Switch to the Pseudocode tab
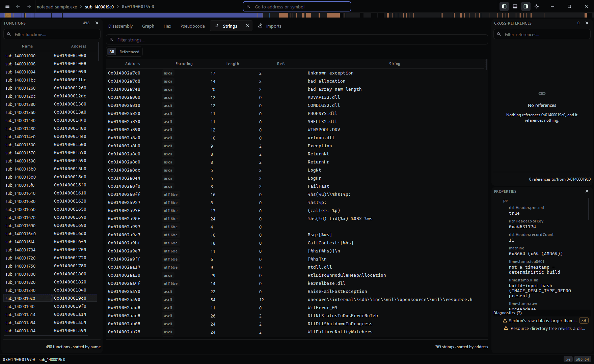The image size is (594, 364). pos(192,26)
